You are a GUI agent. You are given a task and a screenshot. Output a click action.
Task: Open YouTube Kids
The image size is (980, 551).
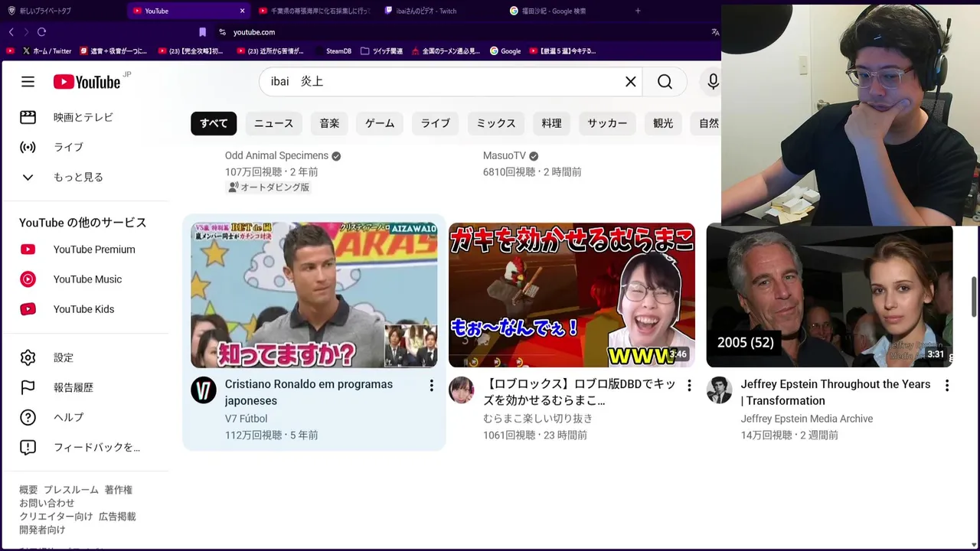84,309
